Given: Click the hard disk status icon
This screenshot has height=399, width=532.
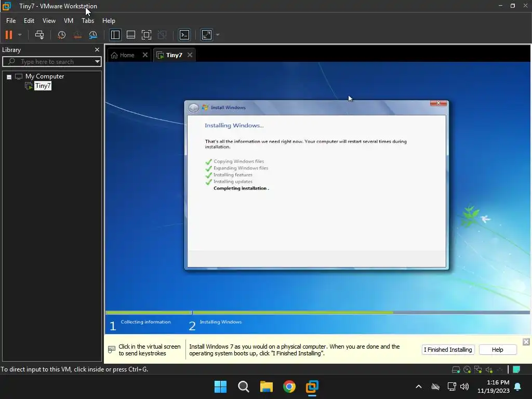Looking at the screenshot, I should click(x=456, y=369).
